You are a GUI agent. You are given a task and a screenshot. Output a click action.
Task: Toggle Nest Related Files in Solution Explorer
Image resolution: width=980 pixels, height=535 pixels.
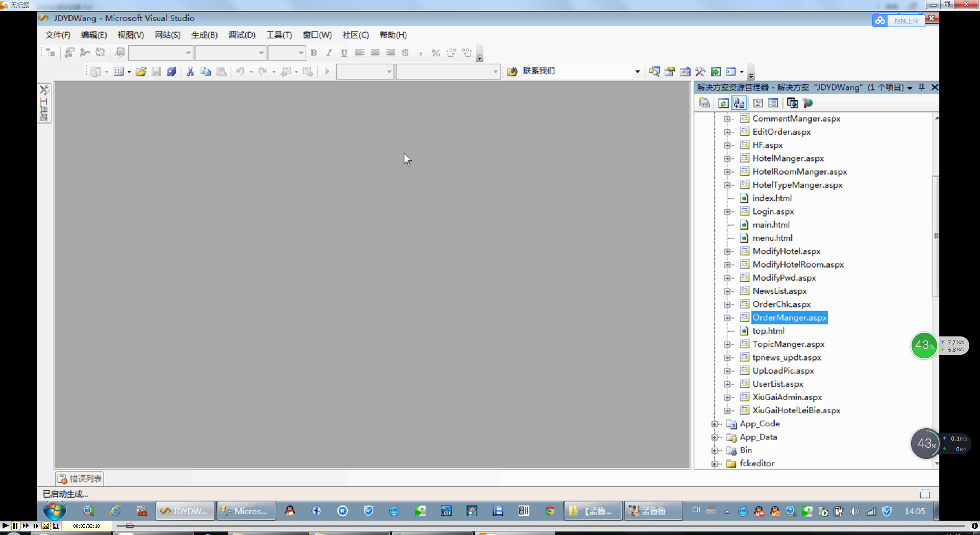click(739, 103)
